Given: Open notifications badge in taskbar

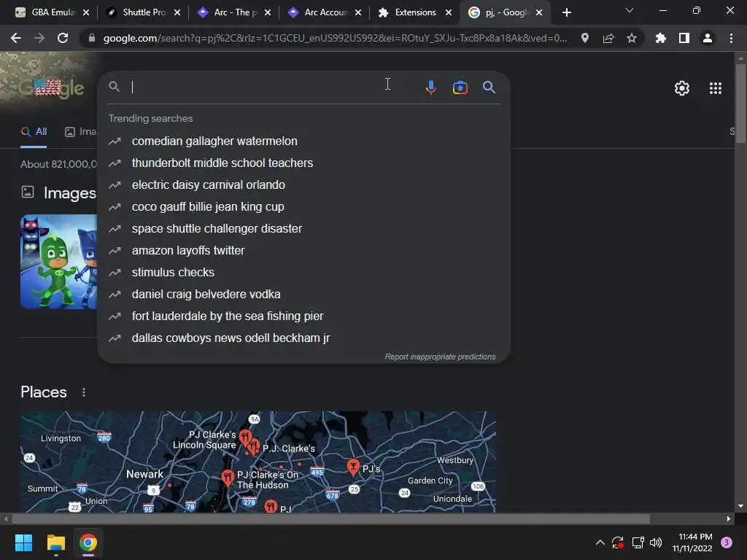Looking at the screenshot, I should (727, 542).
